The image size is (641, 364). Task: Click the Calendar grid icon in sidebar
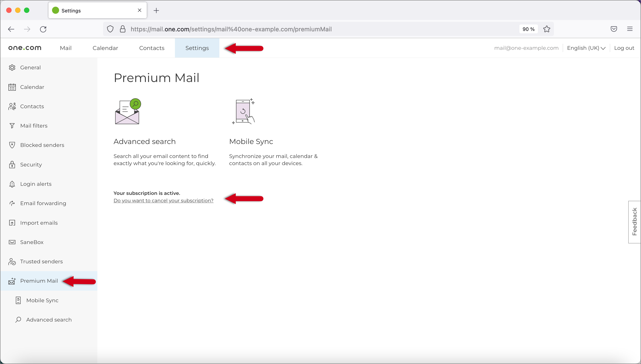coord(12,87)
